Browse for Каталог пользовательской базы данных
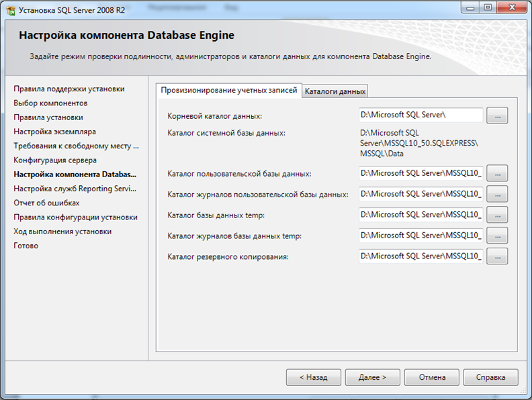 coord(497,174)
